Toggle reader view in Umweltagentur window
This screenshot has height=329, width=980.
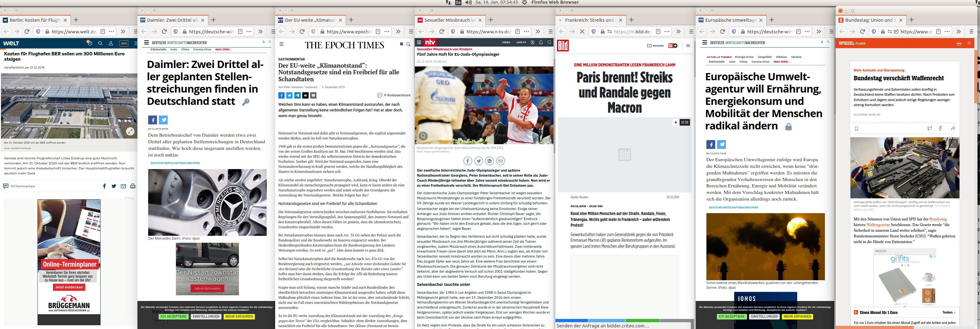(798, 31)
